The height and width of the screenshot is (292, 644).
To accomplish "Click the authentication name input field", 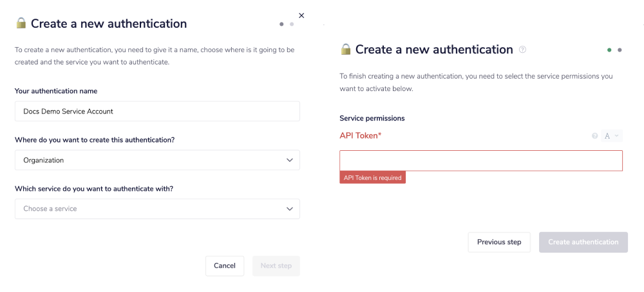I will click(x=157, y=111).
